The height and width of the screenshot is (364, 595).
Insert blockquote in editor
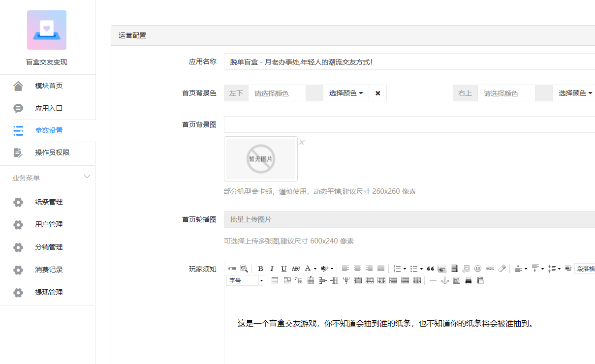click(431, 269)
